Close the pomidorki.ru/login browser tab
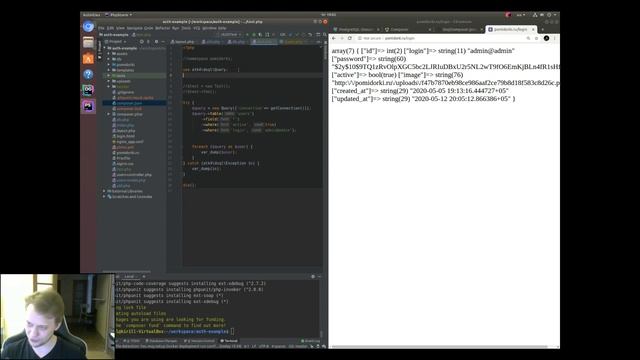 (533, 29)
